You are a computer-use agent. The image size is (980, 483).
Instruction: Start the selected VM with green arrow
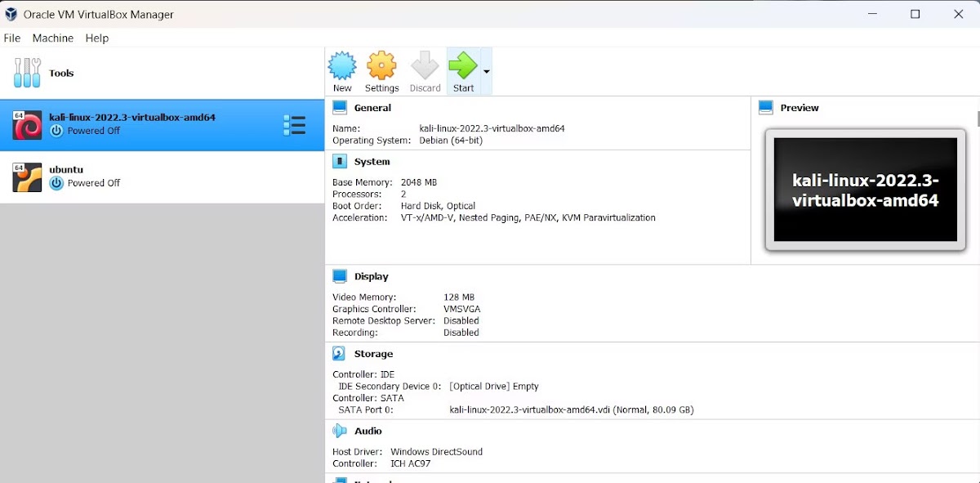[x=463, y=66]
